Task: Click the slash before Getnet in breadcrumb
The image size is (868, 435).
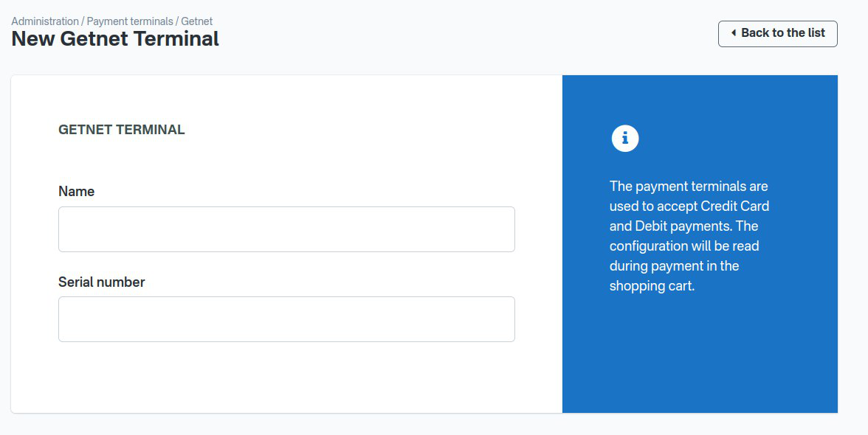Action: [177, 21]
